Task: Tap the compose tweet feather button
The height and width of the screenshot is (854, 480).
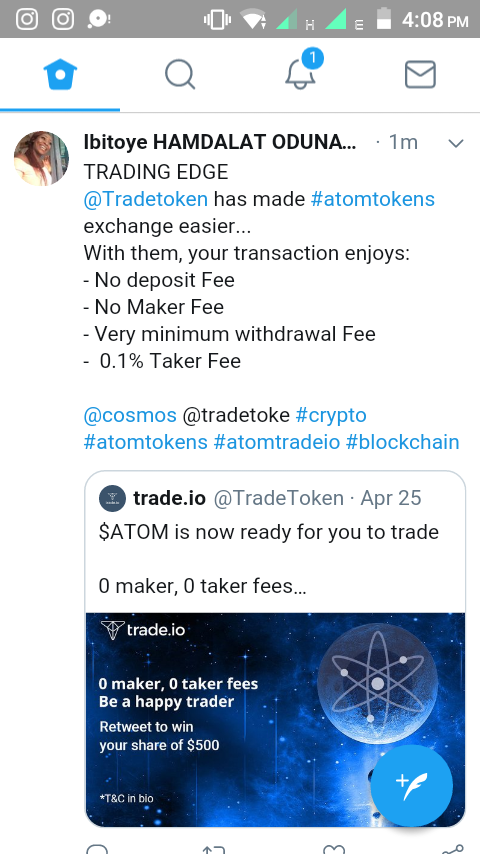Action: coord(412,785)
